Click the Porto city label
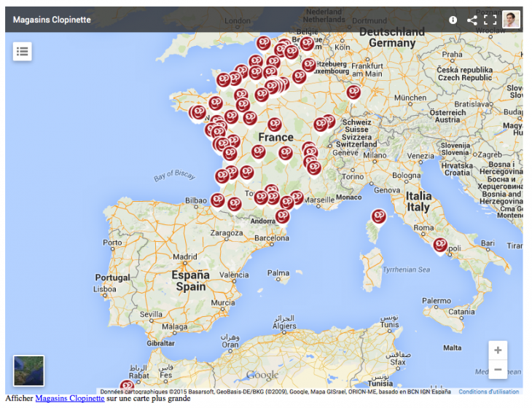532x408 pixels. coord(112,243)
